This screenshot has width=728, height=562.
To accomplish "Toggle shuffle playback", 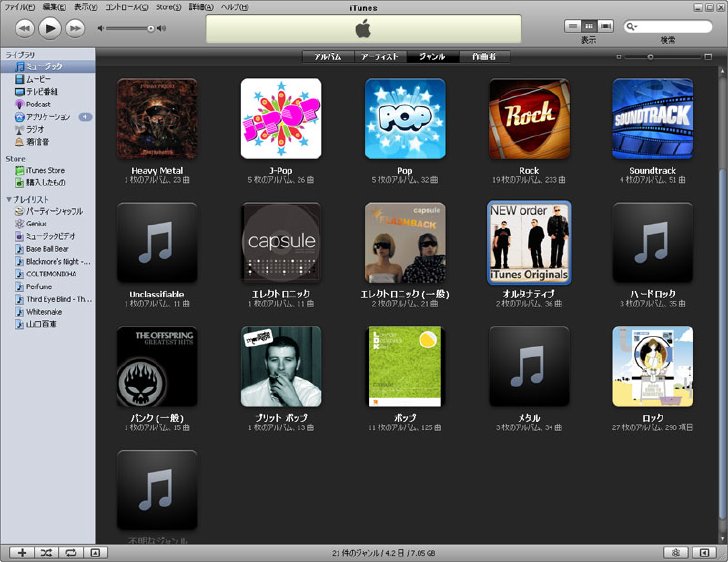I will 46,553.
